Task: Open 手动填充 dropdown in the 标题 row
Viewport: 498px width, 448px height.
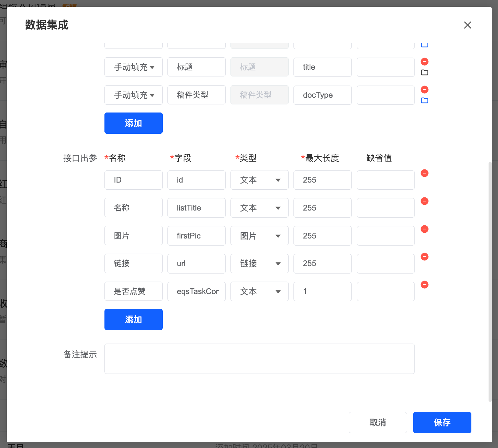Action: (x=133, y=67)
